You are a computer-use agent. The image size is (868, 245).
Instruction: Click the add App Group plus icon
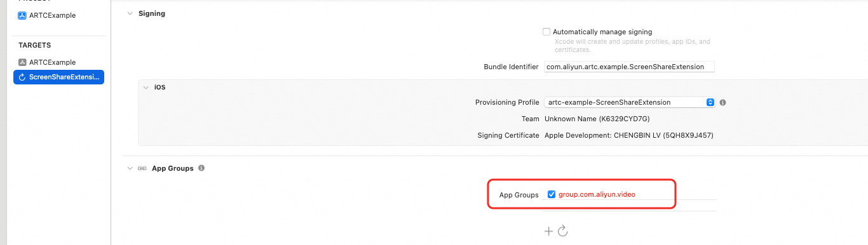pos(548,232)
